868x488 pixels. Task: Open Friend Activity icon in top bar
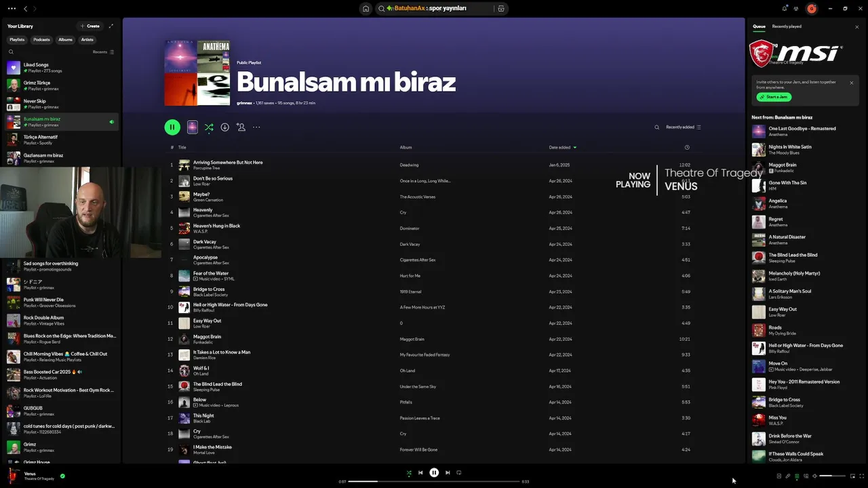pos(796,9)
